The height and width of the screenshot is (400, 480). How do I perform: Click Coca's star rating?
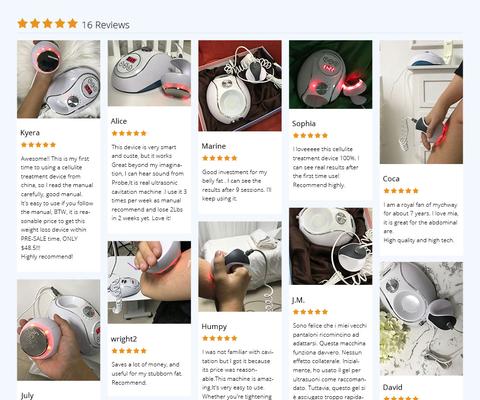[x=401, y=191]
